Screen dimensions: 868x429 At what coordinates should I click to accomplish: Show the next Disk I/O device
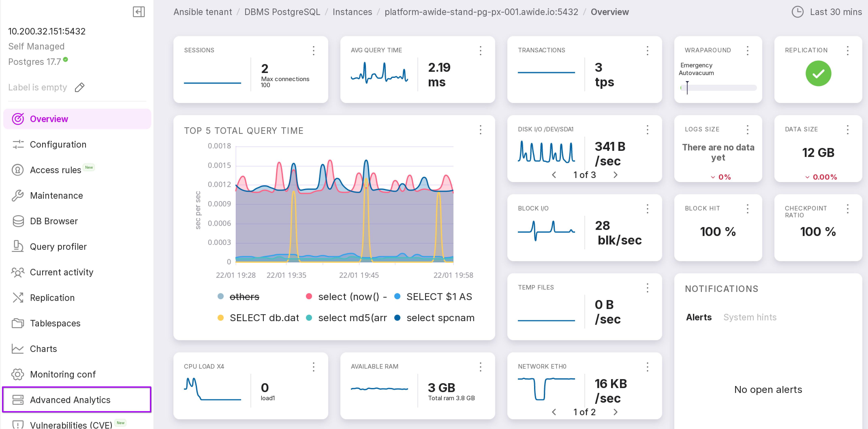(x=615, y=175)
